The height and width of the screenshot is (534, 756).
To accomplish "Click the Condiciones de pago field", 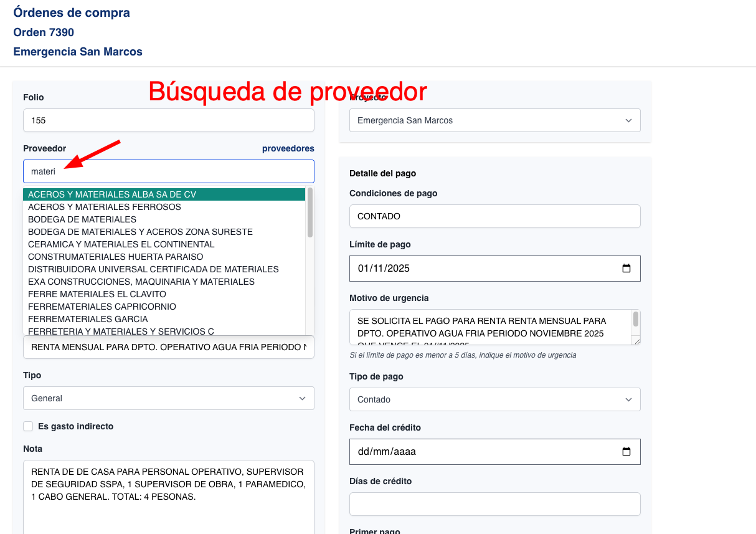I will (494, 216).
